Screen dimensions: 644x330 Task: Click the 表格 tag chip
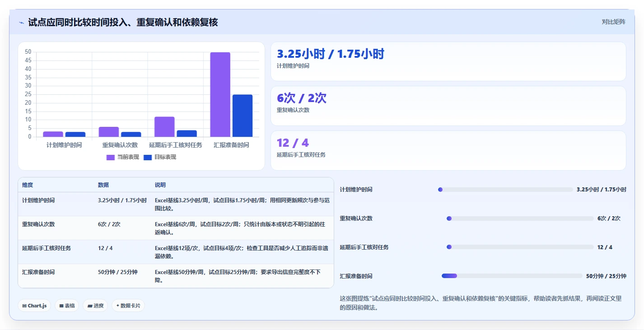pos(67,306)
